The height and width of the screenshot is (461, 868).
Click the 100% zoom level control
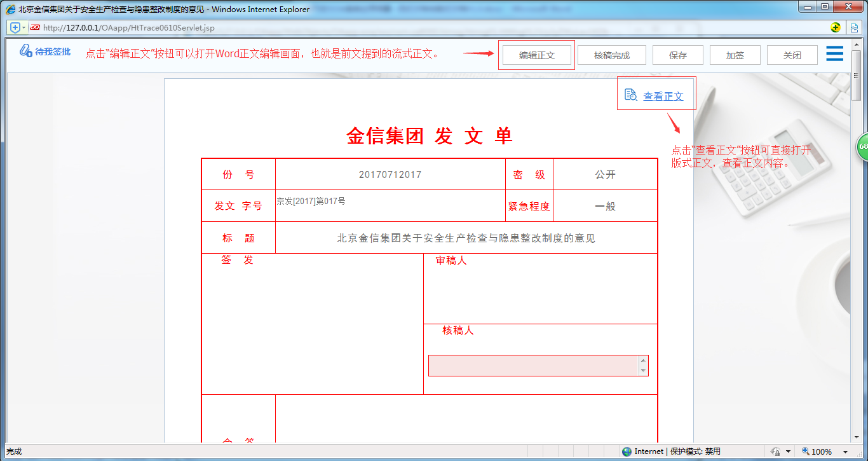pyautogui.click(x=822, y=451)
